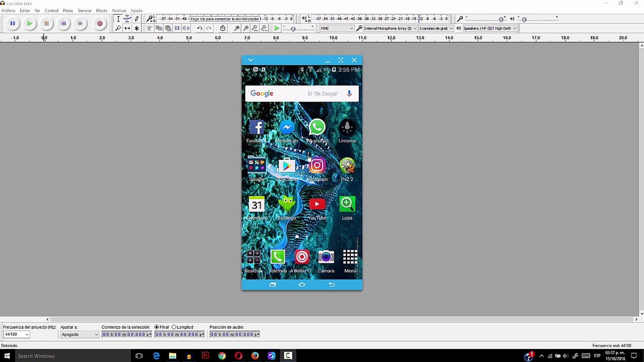Click the Copy icon in edit toolbar
The image size is (644, 362).
[x=158, y=28]
